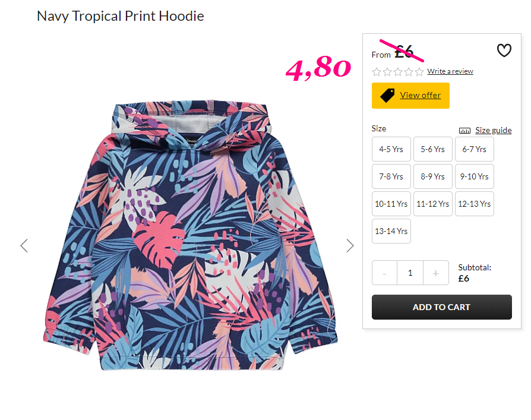Pick size 10-11 Yrs
Viewport: 531px width, 420px height.
point(391,204)
